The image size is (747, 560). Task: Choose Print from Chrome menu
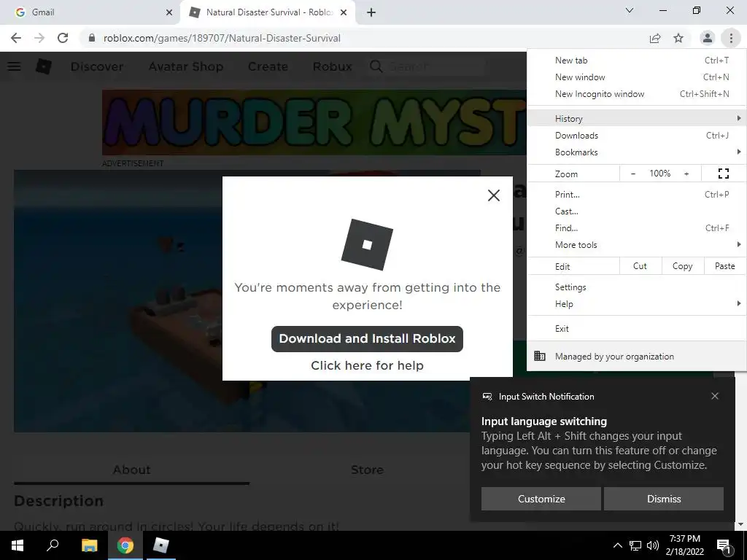(636, 194)
